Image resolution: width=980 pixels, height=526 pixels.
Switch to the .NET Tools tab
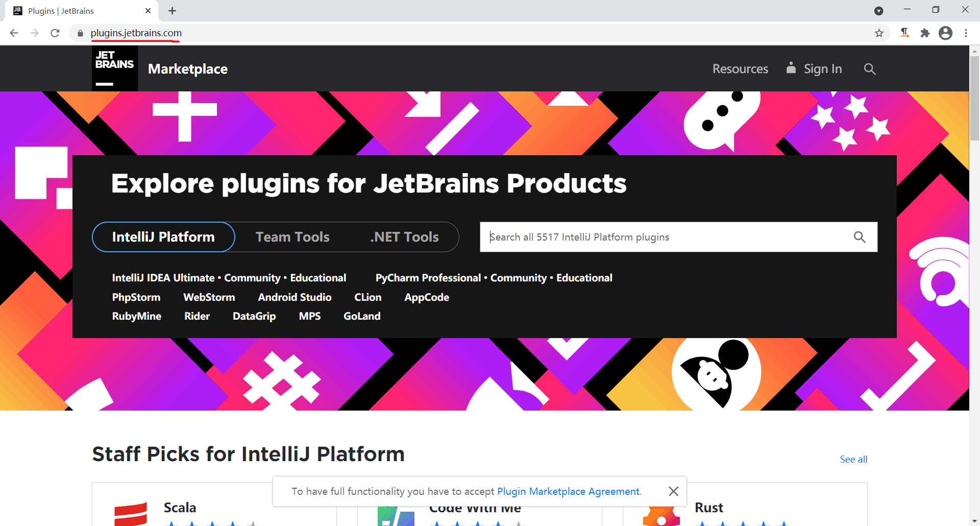click(x=404, y=236)
